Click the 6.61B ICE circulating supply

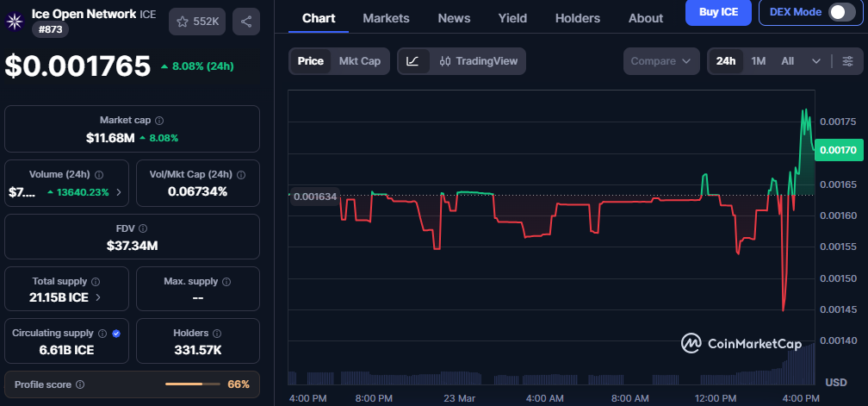tap(65, 350)
